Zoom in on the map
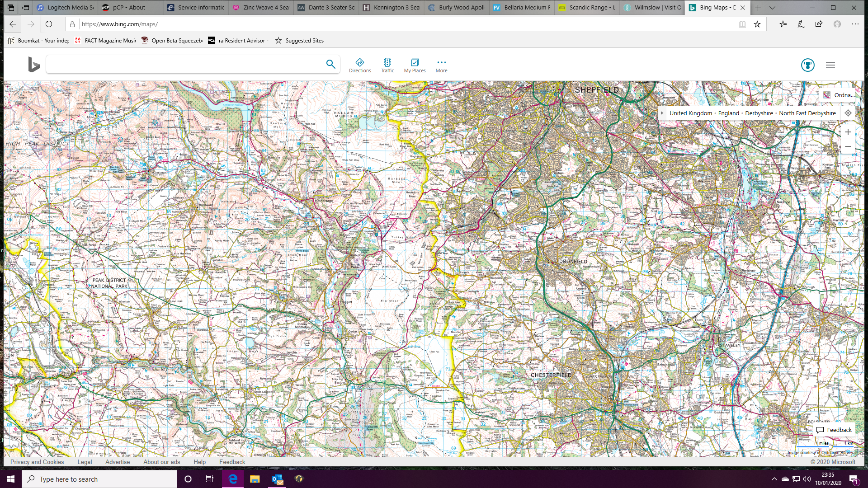The height and width of the screenshot is (488, 868). [848, 132]
